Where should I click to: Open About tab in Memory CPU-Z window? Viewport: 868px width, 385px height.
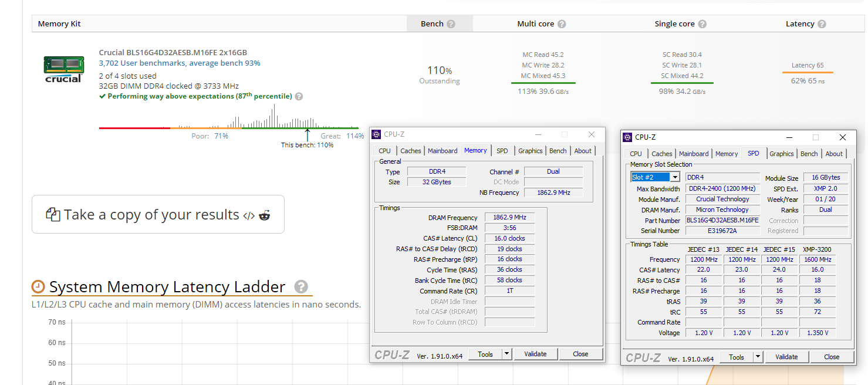click(x=583, y=151)
